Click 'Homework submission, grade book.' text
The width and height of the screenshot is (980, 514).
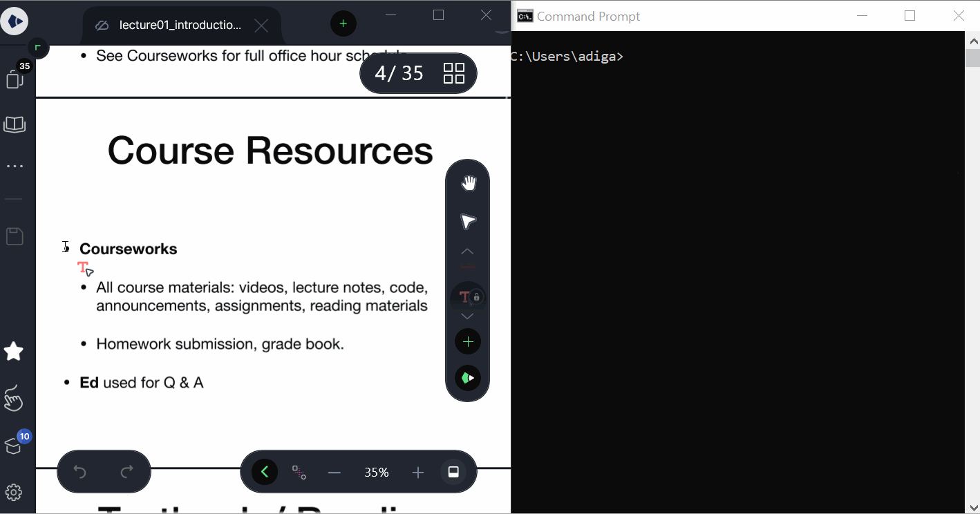point(220,344)
